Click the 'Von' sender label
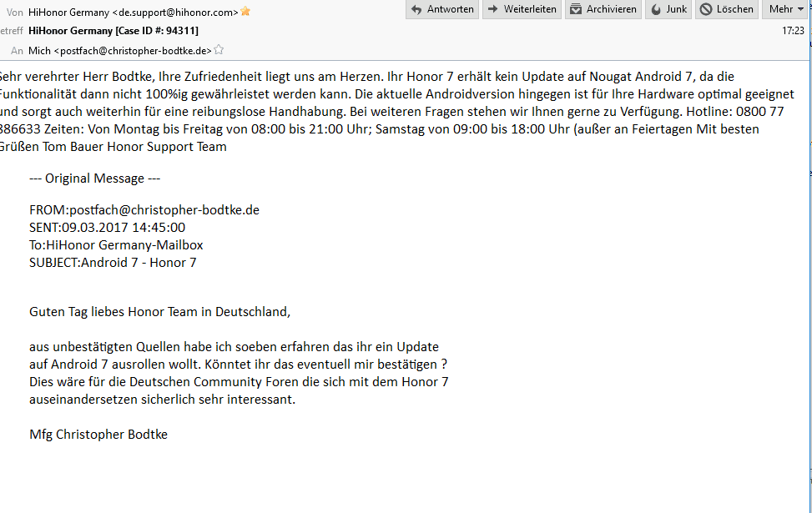812x513 pixels. pos(15,12)
